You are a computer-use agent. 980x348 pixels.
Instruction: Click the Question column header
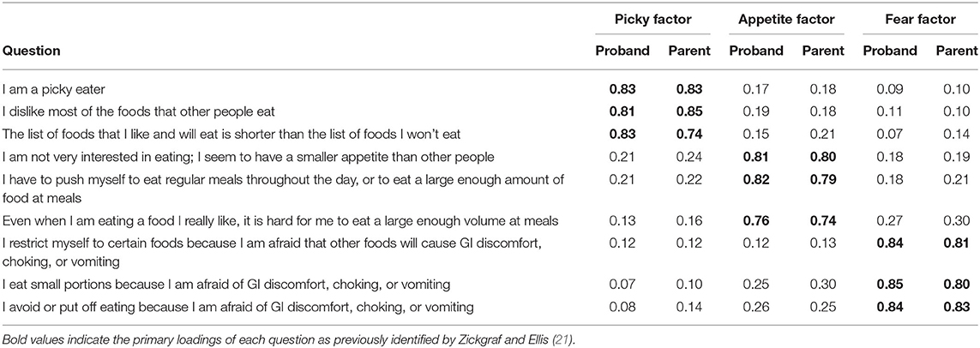(32, 51)
